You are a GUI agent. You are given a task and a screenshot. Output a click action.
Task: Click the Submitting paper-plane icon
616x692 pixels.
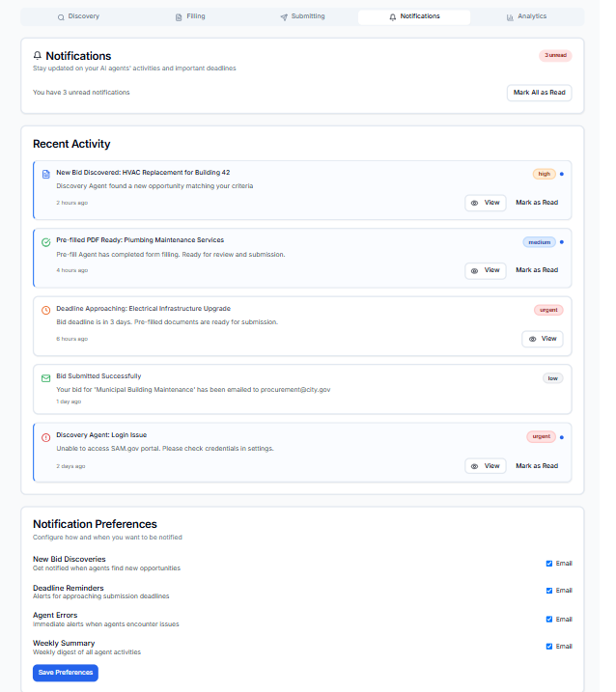[284, 17]
